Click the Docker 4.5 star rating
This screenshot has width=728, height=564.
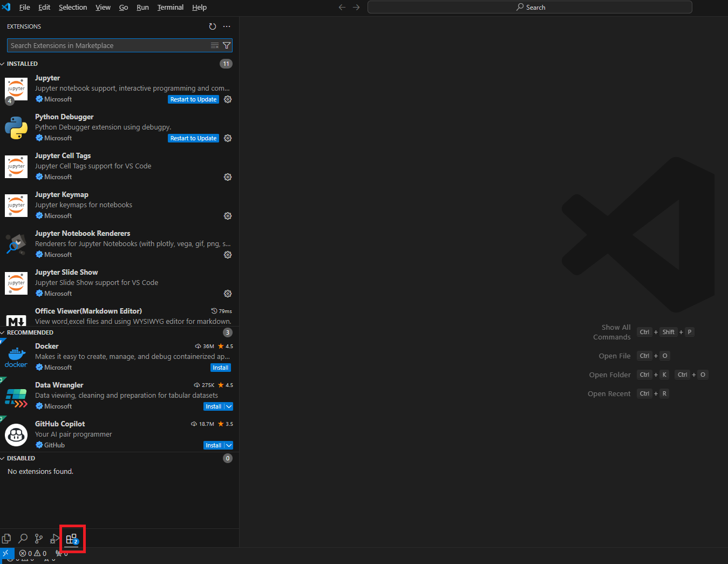pyautogui.click(x=226, y=346)
